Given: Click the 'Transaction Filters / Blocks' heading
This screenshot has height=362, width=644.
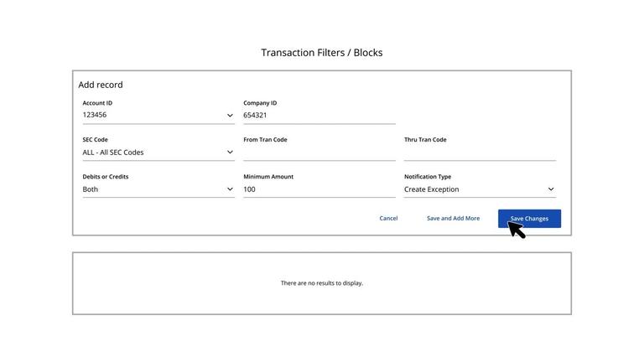Looking at the screenshot, I should tap(322, 53).
